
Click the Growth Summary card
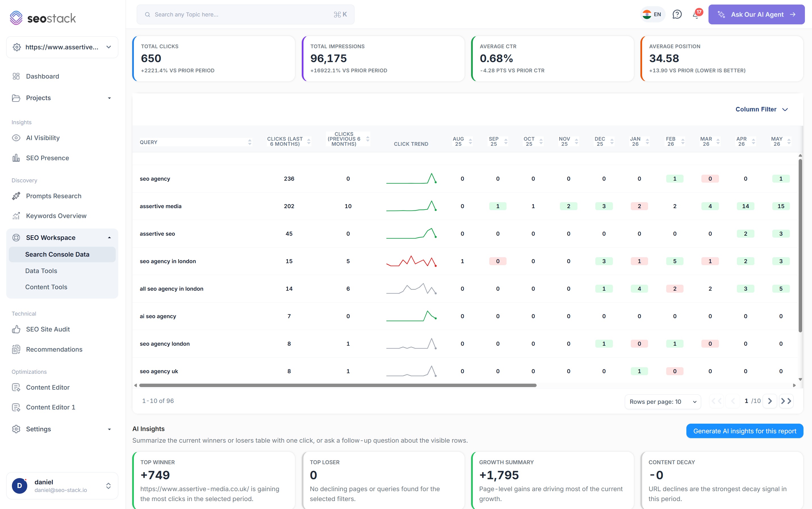[x=552, y=481]
